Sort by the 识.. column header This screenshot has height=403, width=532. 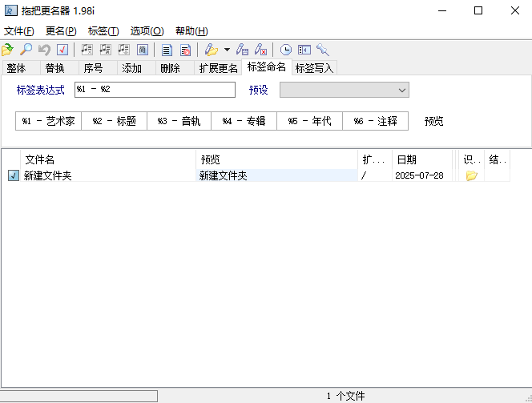tap(472, 159)
